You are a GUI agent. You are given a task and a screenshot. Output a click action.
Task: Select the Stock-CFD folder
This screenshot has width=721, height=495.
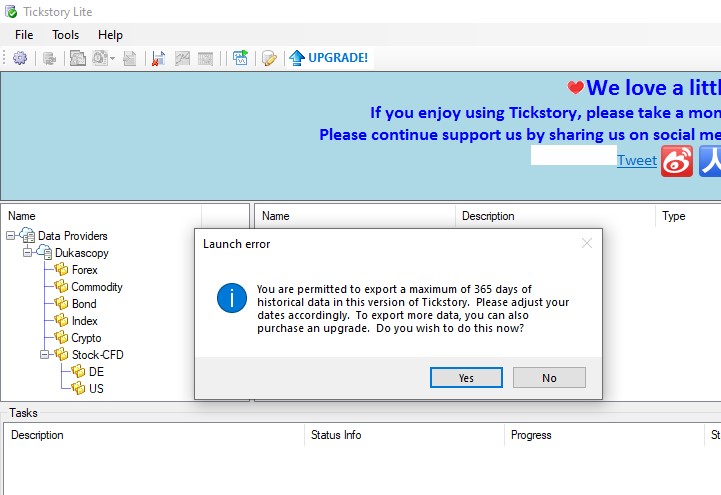pyautogui.click(x=97, y=355)
